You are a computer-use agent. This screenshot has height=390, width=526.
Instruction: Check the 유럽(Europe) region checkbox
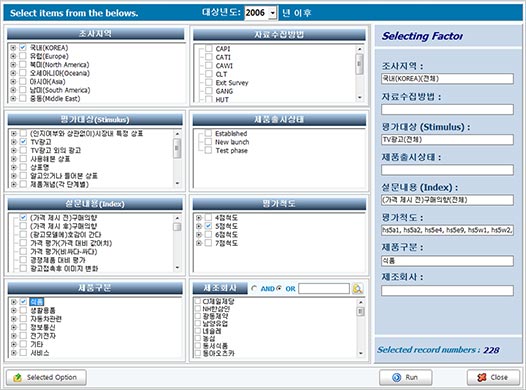pos(22,56)
